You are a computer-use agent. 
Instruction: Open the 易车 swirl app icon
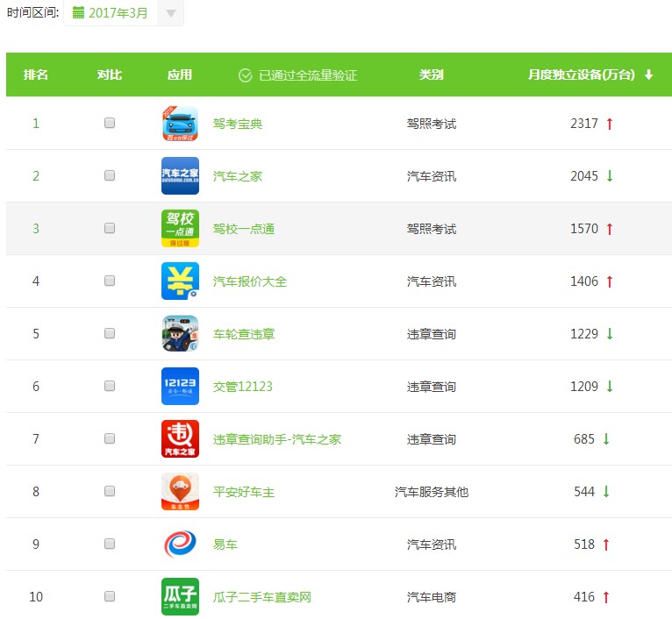tap(180, 544)
